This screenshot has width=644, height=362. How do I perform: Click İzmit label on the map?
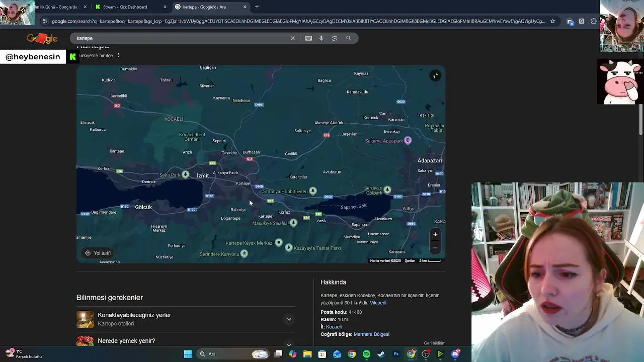click(203, 175)
